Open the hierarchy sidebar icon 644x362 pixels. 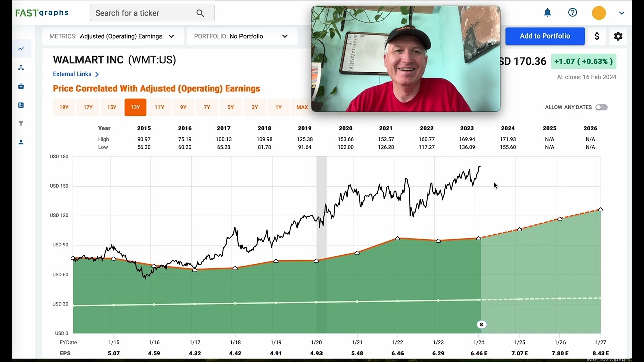(21, 68)
